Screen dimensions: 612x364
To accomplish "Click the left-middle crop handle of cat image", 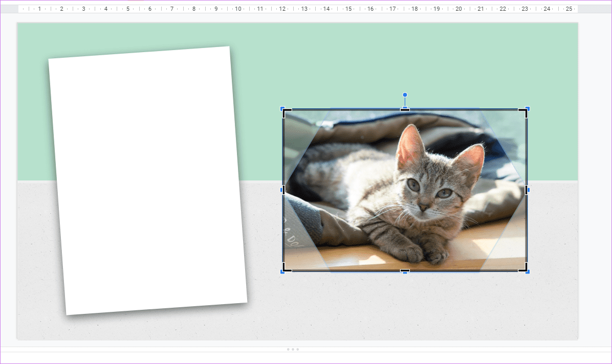I will tap(284, 190).
